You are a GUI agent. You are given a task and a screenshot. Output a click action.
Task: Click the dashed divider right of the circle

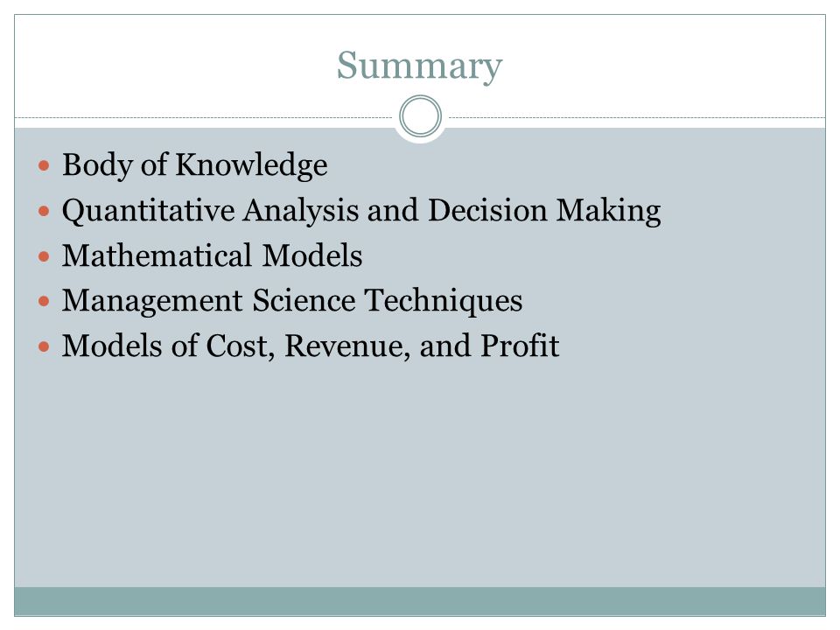click(x=637, y=117)
